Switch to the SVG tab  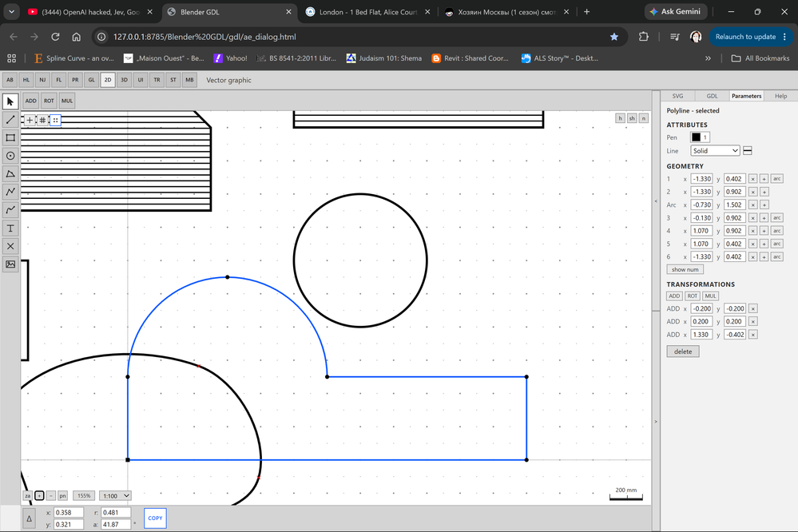(x=677, y=96)
